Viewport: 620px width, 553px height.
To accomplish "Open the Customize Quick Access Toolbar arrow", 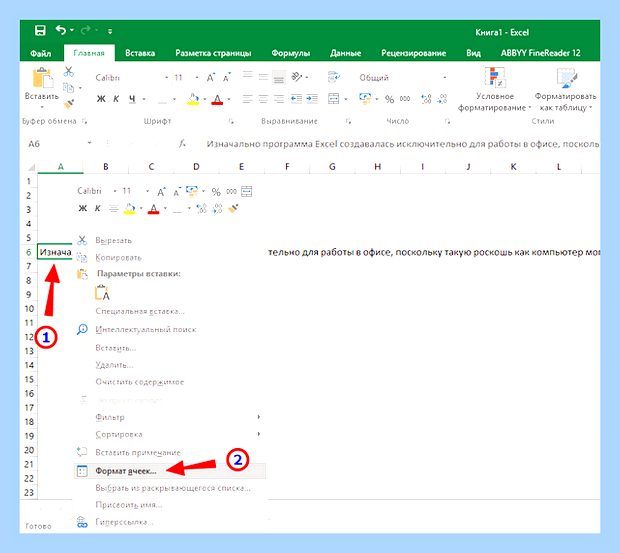I will point(110,31).
